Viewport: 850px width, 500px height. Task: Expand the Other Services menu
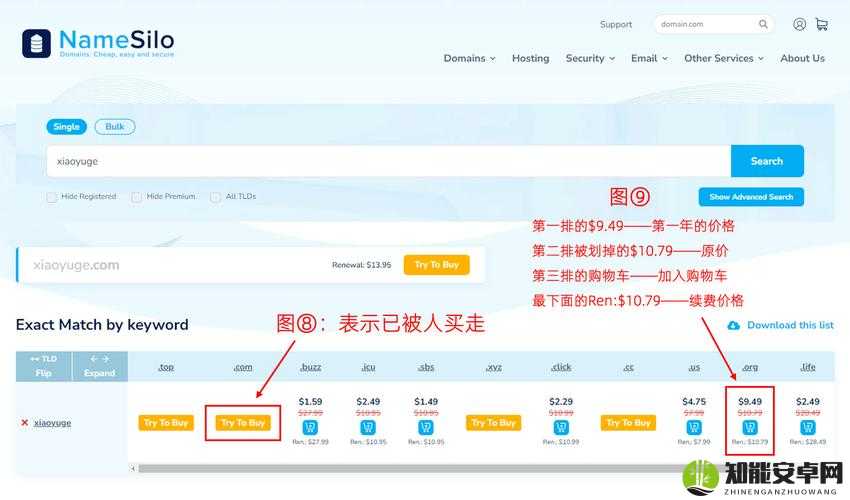pos(724,59)
